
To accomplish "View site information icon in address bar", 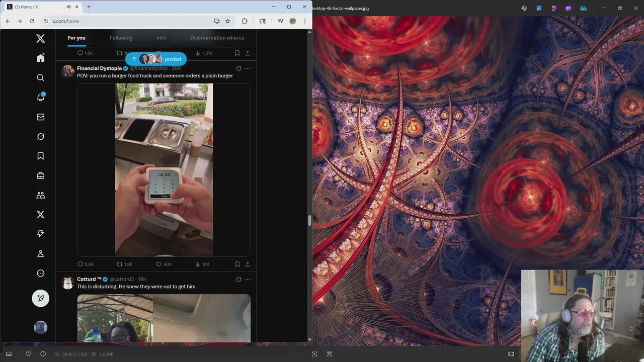I will [46, 21].
